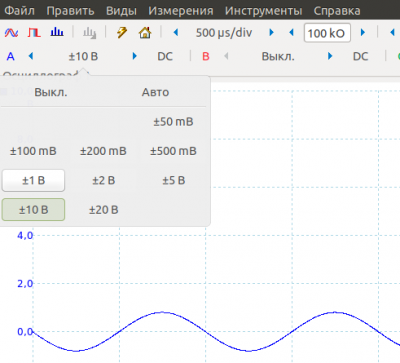The height and width of the screenshot is (363, 400).
Task: Decrease timebase with arrow left of 500 µs/div
Action: pyautogui.click(x=176, y=32)
